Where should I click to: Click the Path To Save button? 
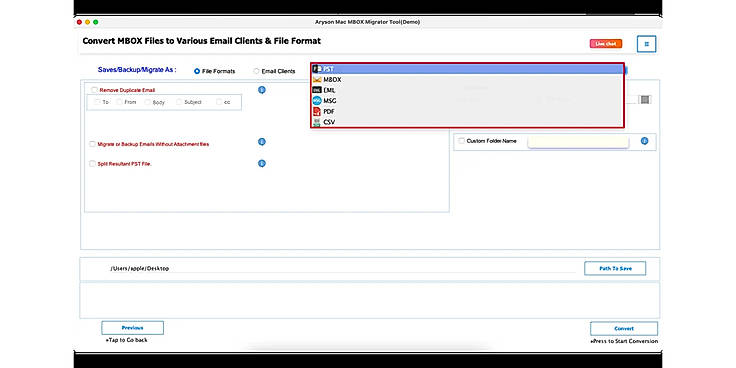pyautogui.click(x=615, y=268)
